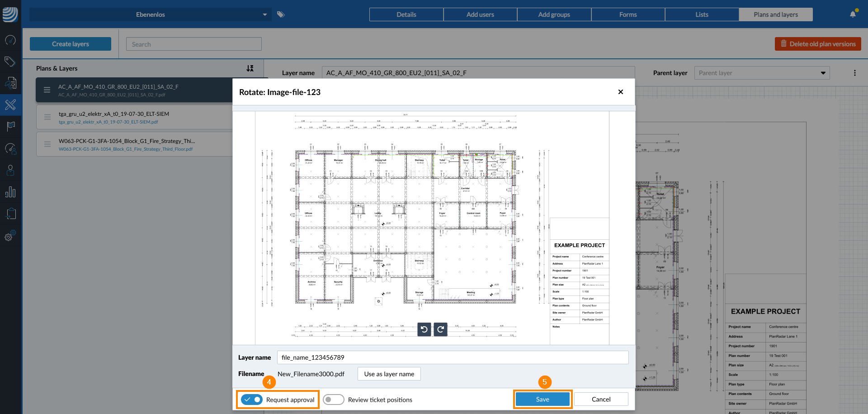Open the dashboard gauge in sidebar
The height and width of the screenshot is (414, 868).
(x=10, y=40)
